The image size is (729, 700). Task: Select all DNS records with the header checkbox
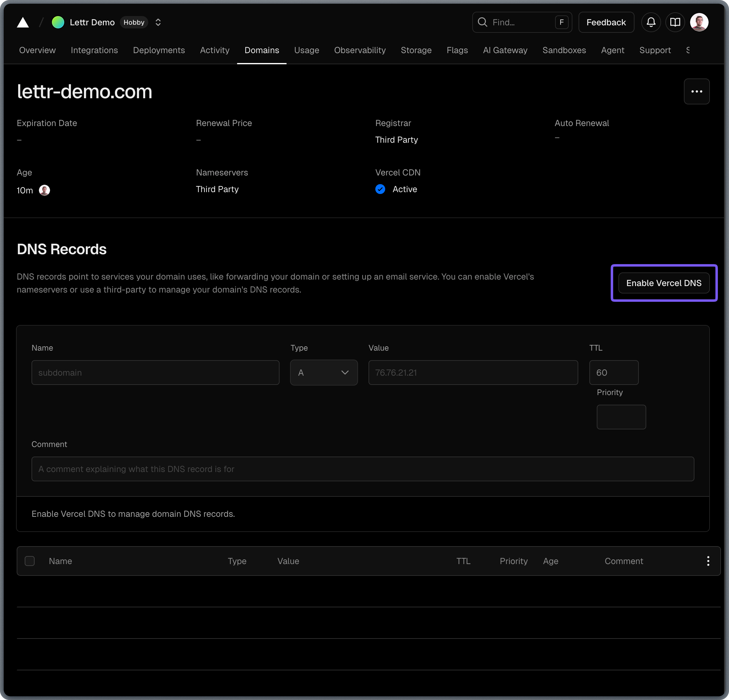click(x=30, y=561)
